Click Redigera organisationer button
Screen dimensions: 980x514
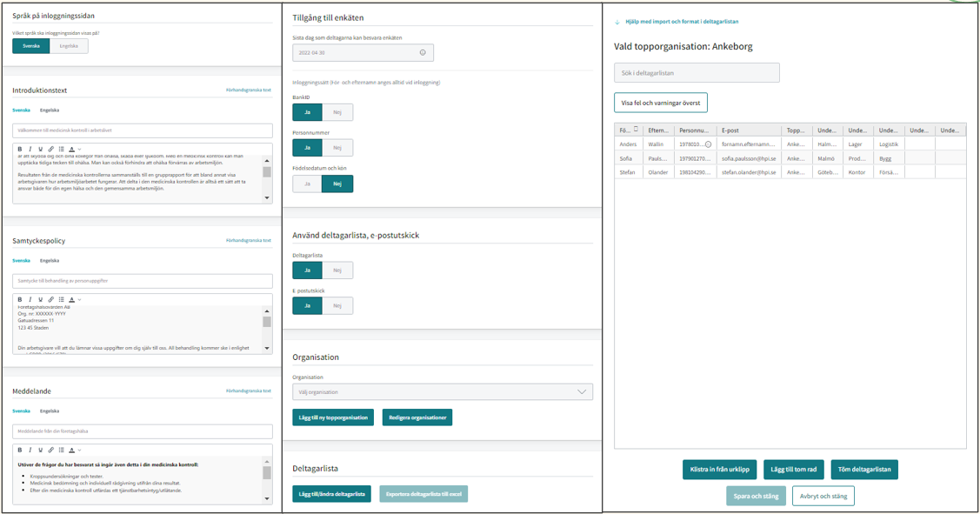[x=417, y=417]
